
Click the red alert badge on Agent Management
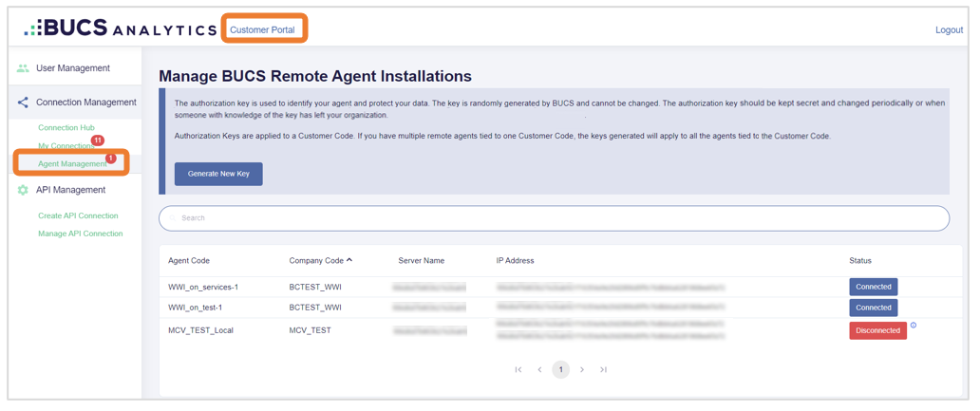coord(110,159)
